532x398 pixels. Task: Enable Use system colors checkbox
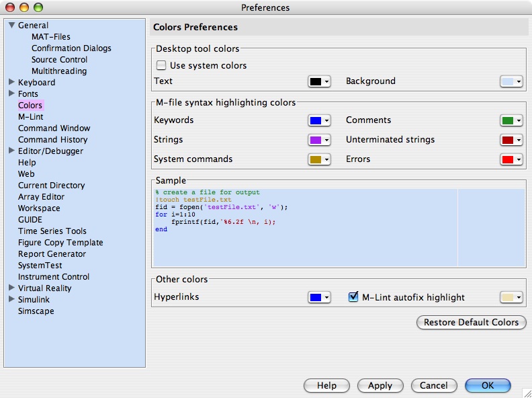[x=161, y=66]
